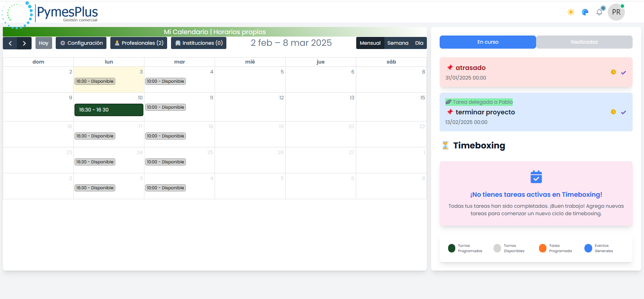
Task: Expand the Instituciones (0) list
Action: (199, 43)
